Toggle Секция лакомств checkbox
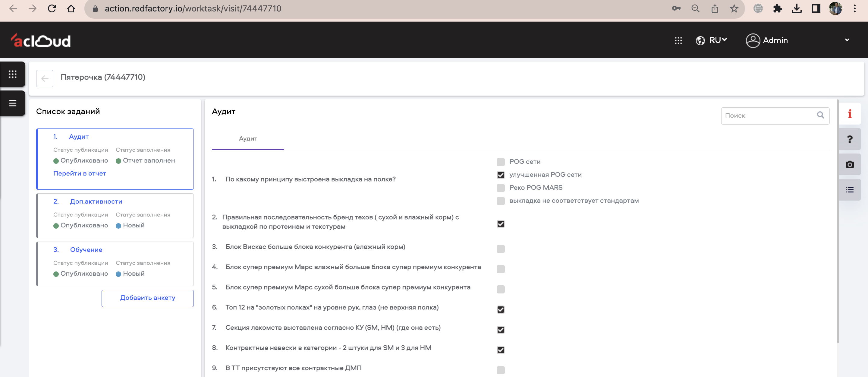Viewport: 868px width, 377px height. click(500, 330)
